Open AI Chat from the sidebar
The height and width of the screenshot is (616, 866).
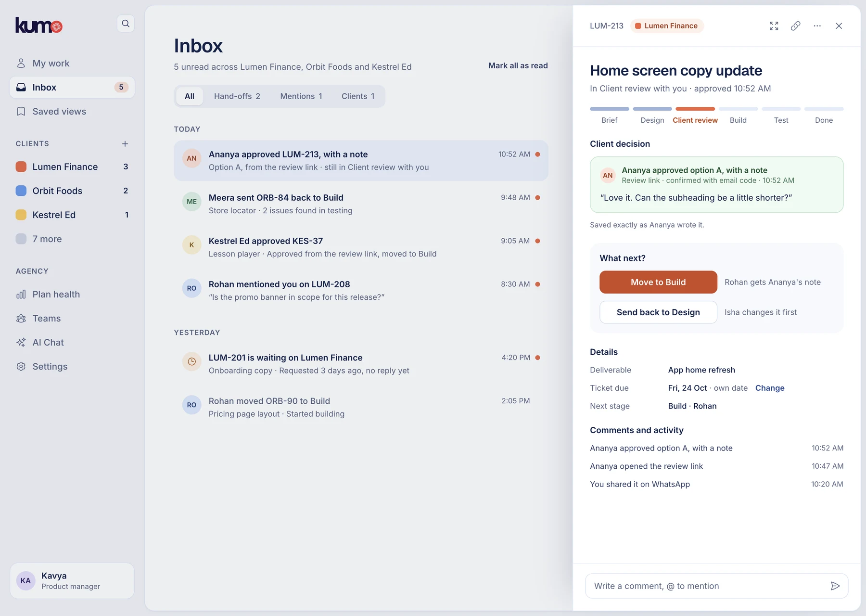pos(72,342)
